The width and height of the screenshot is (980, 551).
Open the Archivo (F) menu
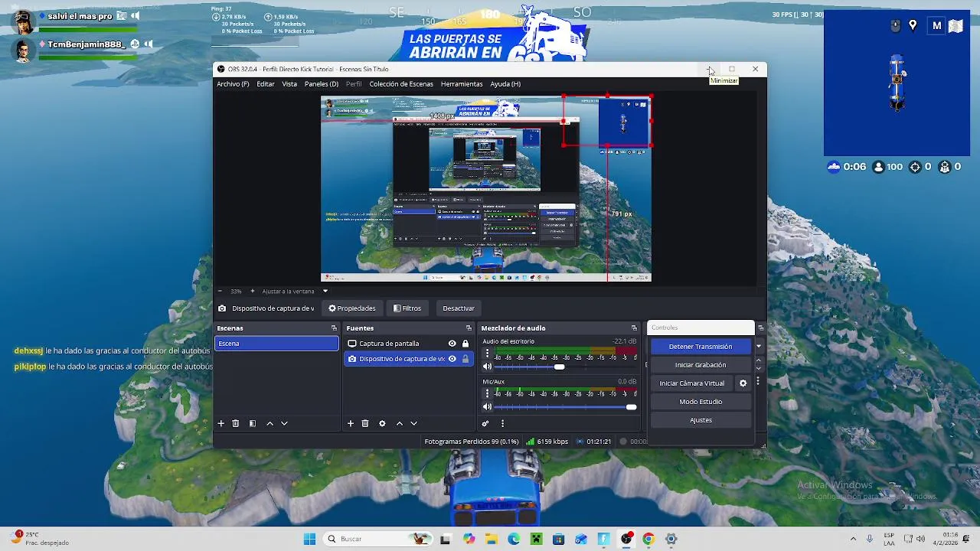(233, 84)
